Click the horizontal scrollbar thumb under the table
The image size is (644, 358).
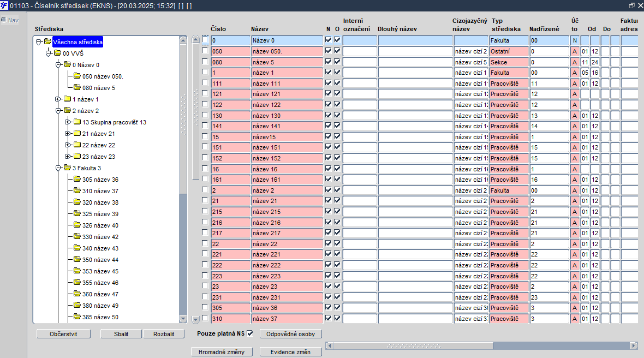click(413, 345)
